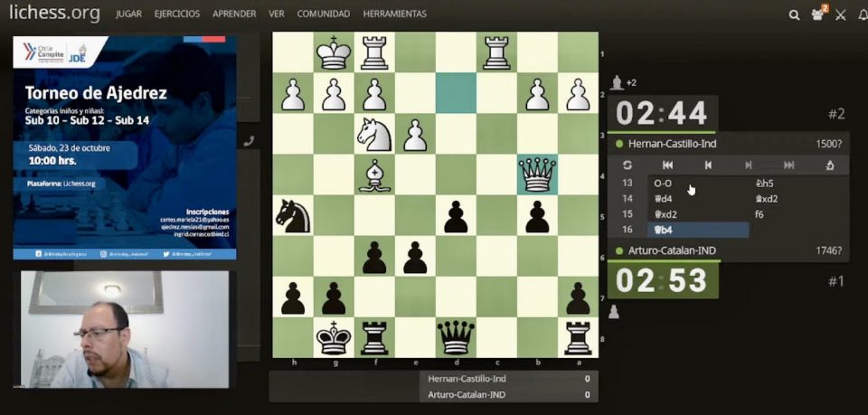Expand the COMUNIDAD dropdown menu
868x415 pixels.
coord(324,14)
